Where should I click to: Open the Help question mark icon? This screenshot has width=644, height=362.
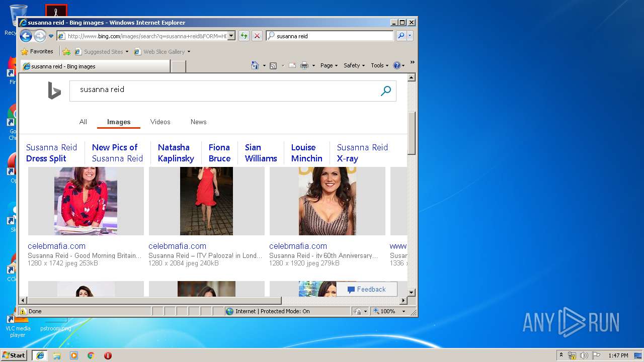396,65
